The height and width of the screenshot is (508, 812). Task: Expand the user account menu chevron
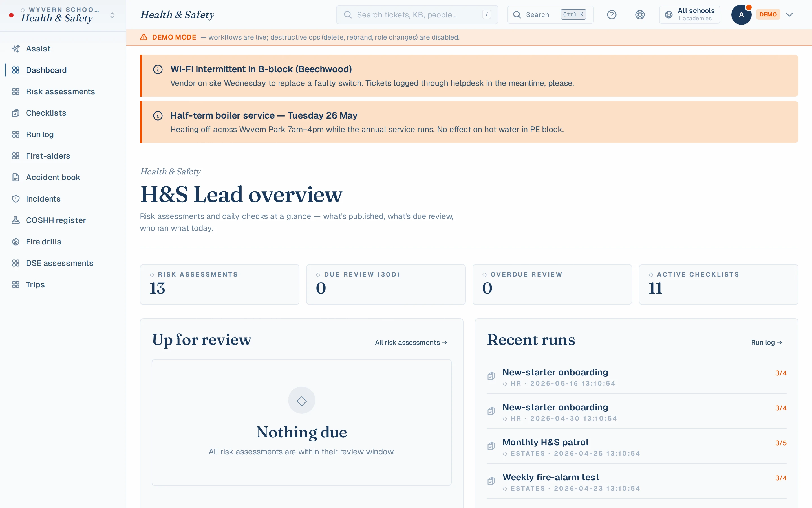tap(789, 15)
